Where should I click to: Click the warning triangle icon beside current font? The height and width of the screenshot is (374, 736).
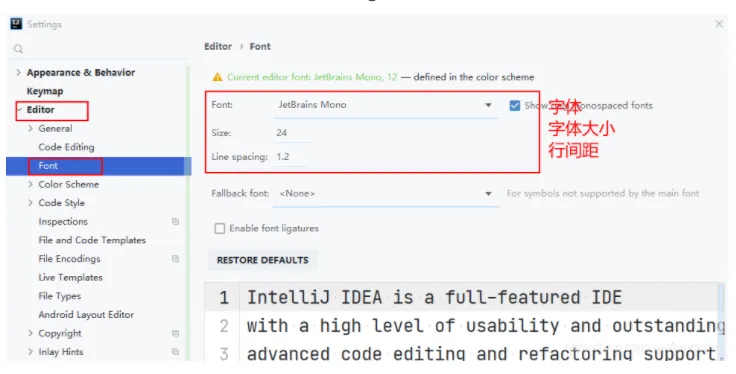click(x=217, y=77)
